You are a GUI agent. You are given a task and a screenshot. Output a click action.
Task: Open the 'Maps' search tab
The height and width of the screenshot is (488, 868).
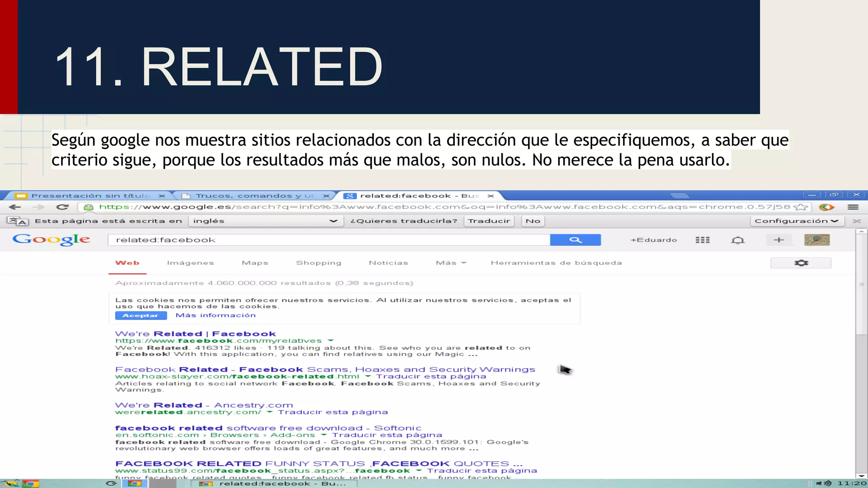[x=255, y=263]
